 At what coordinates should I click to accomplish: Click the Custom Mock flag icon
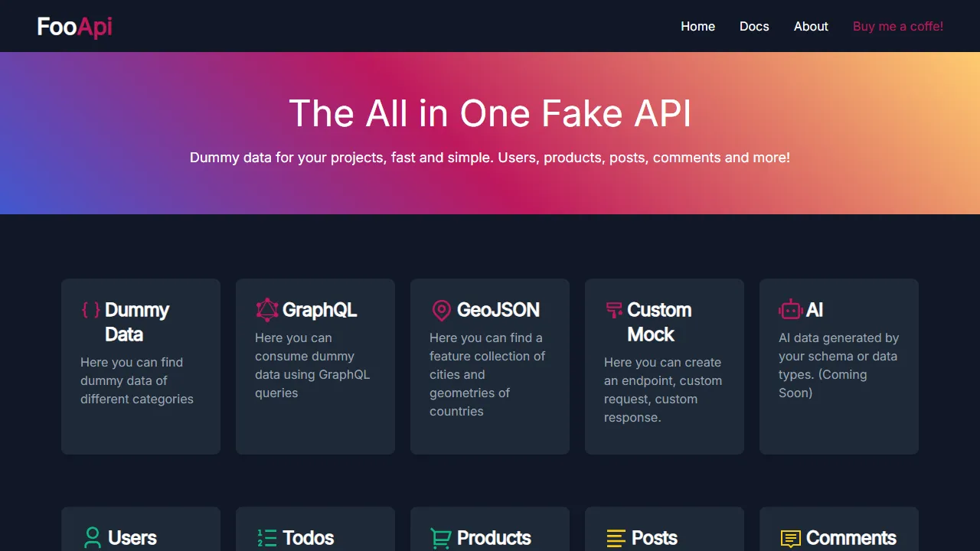tap(613, 310)
